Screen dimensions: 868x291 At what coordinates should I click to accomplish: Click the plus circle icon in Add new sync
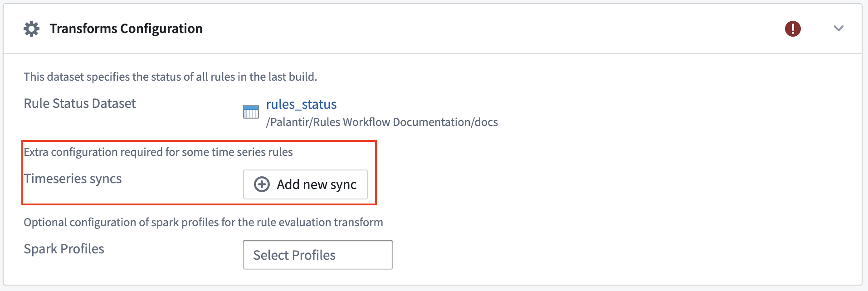coord(262,184)
